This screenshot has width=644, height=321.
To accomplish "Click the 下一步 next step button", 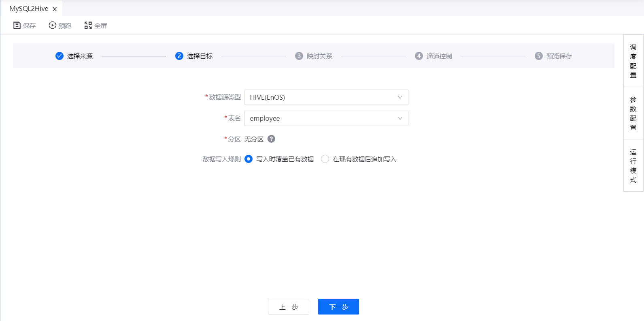I will (338, 307).
